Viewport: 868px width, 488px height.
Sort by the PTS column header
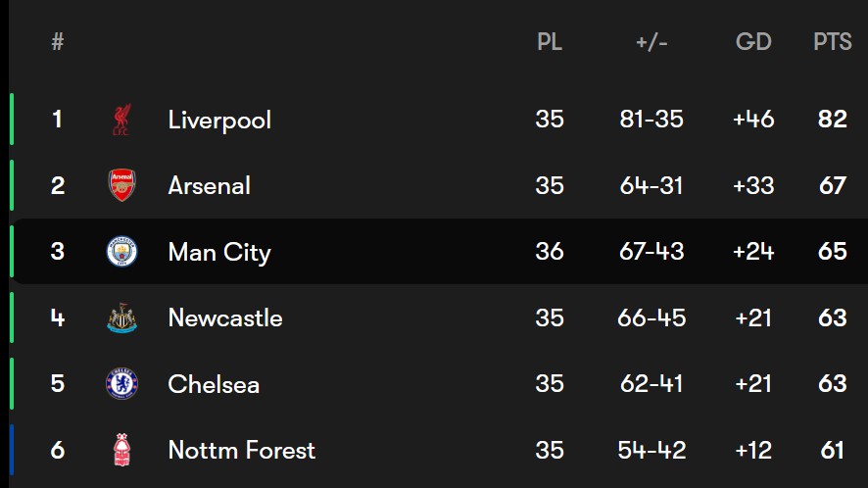pyautogui.click(x=833, y=41)
